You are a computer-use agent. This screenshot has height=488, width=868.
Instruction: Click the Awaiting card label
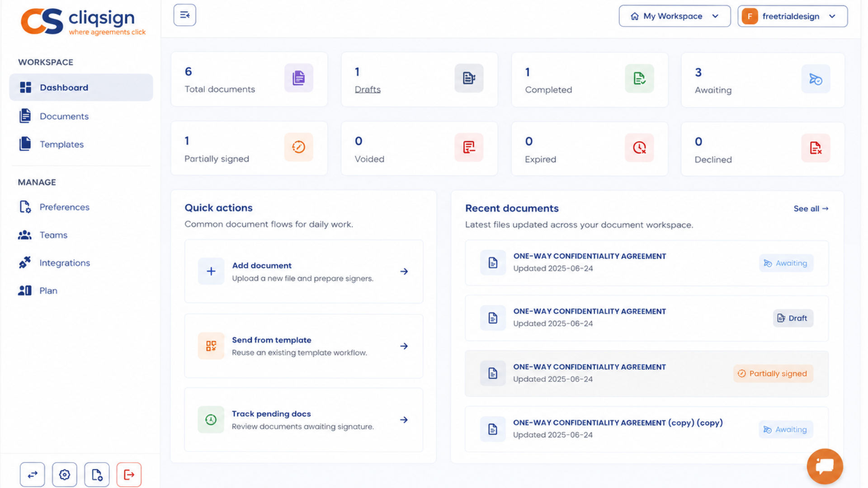coord(713,90)
